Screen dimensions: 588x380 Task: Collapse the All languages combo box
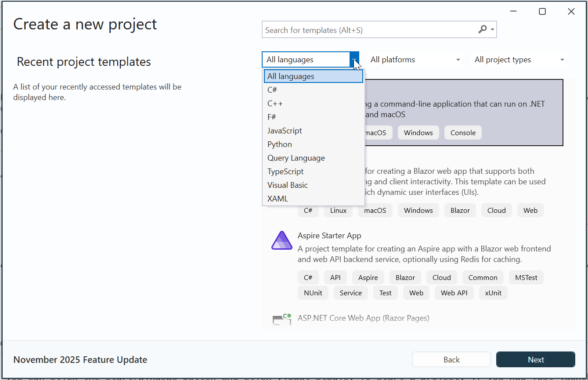tap(354, 60)
